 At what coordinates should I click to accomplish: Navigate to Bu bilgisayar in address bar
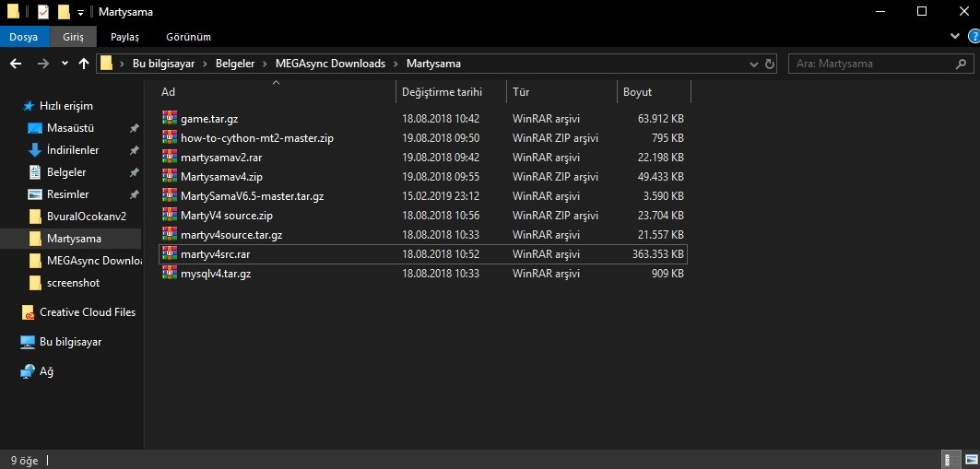pyautogui.click(x=164, y=64)
